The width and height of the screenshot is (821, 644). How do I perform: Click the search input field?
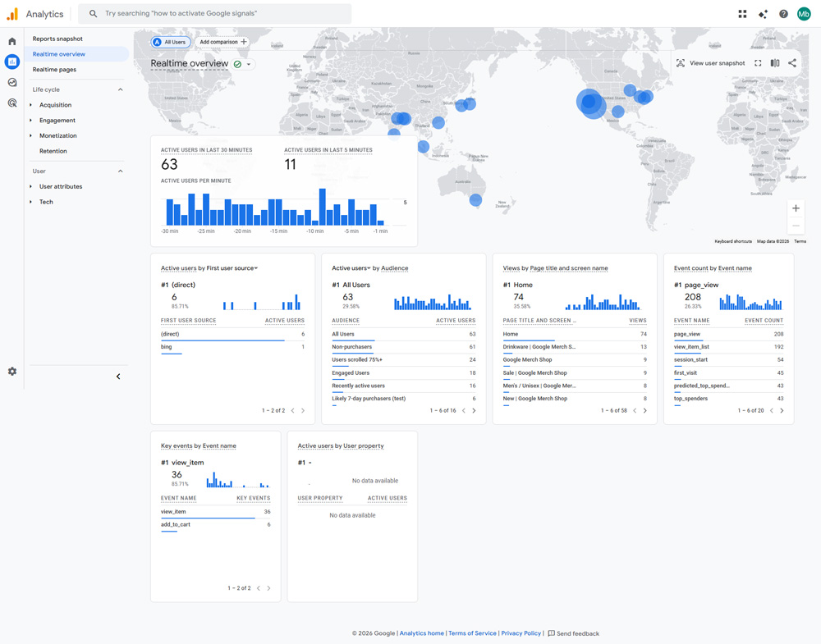coord(214,14)
